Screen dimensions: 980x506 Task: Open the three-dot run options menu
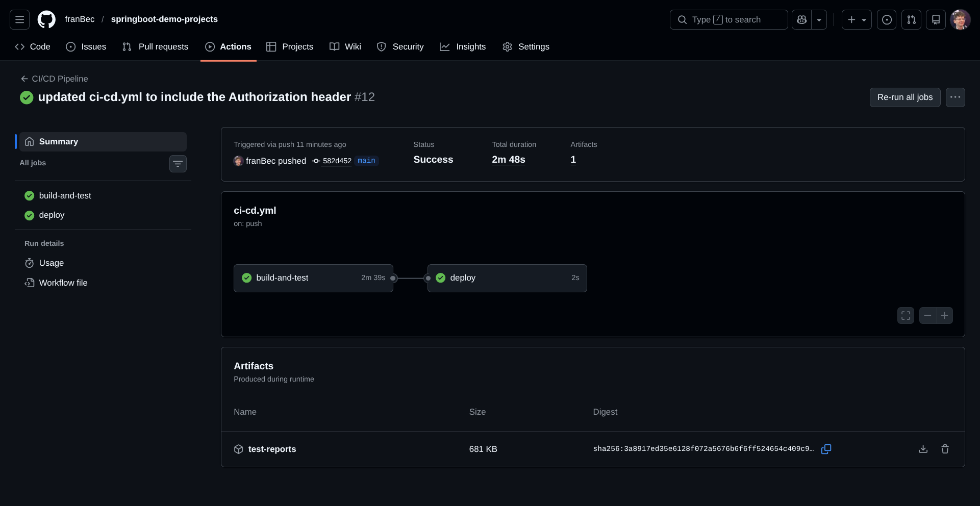[955, 97]
